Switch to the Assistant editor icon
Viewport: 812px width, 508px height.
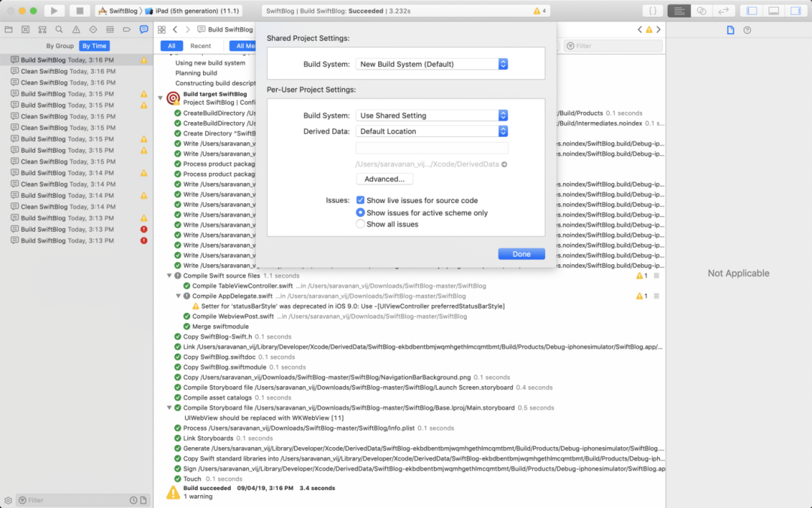(701, 11)
